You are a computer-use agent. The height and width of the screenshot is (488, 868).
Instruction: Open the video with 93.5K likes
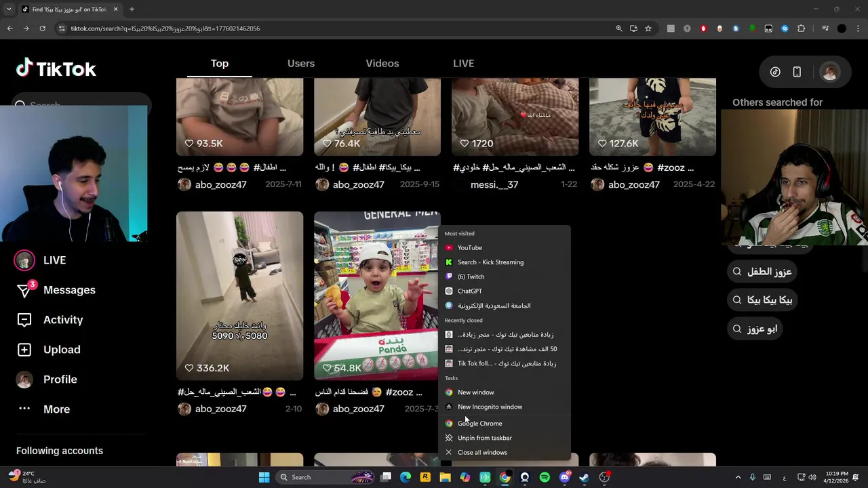[x=240, y=117]
